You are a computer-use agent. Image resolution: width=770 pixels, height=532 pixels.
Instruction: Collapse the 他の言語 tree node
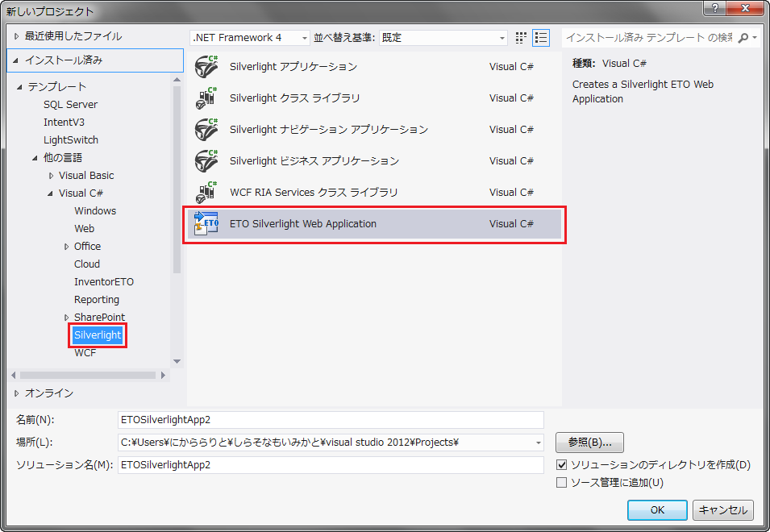point(35,158)
